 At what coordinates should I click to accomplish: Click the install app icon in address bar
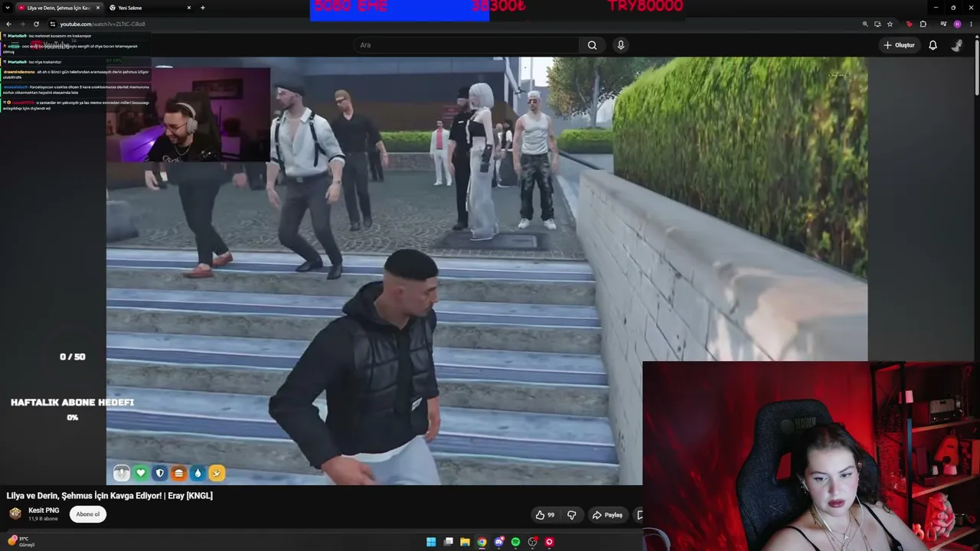click(x=877, y=24)
